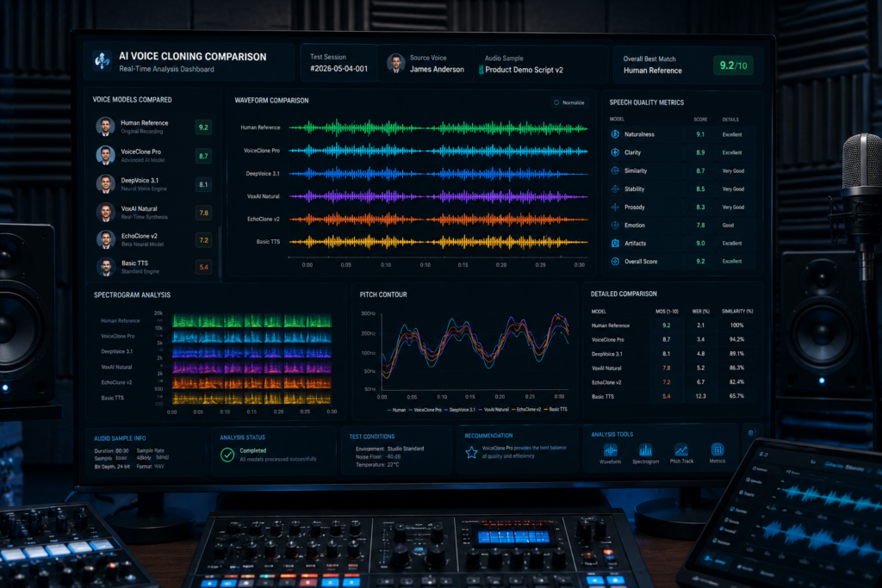Click the Emotion metric icon
Screen dimensions: 882x588
point(615,225)
